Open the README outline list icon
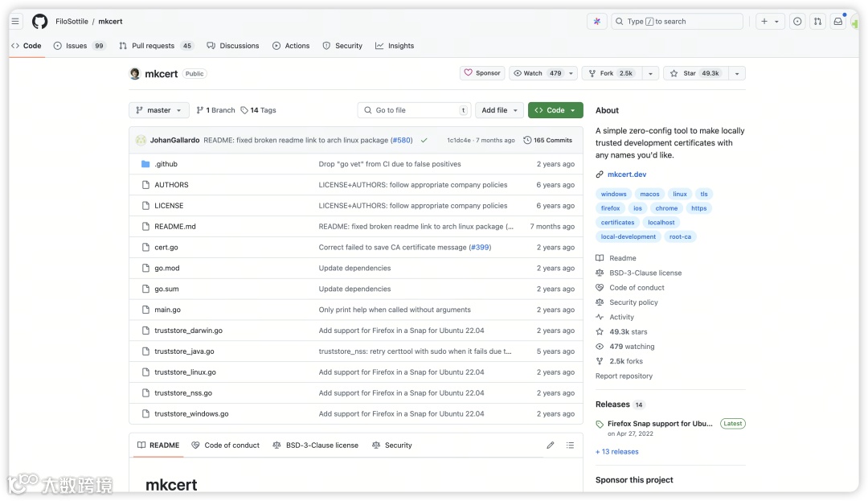The height and width of the screenshot is (501, 868). [570, 446]
